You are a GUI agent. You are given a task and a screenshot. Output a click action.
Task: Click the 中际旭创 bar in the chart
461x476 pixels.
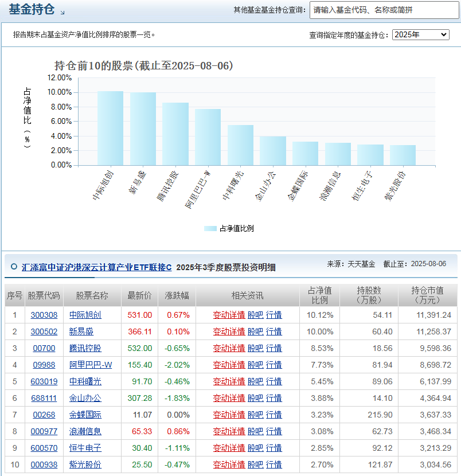pos(110,128)
